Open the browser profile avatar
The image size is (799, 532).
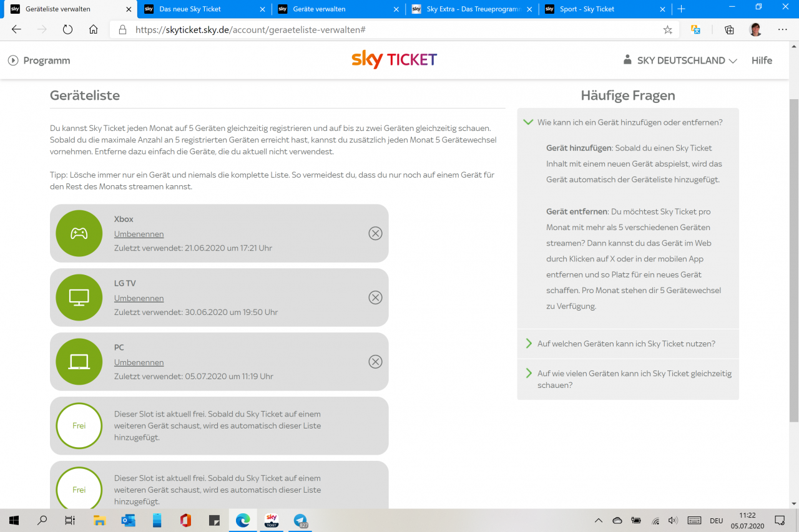coord(756,30)
